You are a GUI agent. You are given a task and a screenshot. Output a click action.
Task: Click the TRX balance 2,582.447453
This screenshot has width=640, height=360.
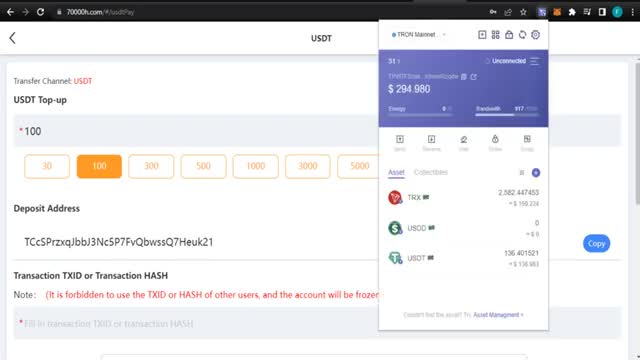tap(518, 192)
